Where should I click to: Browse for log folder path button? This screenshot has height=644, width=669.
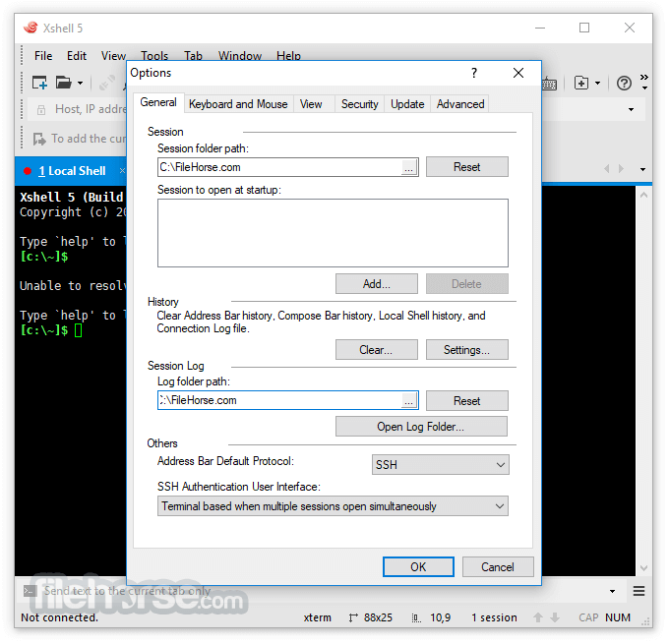[x=409, y=401]
